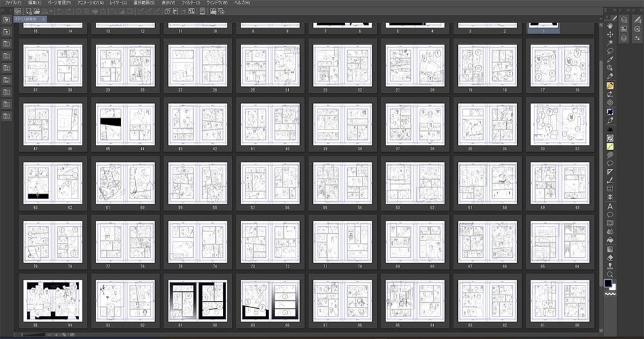Image resolution: width=644 pixels, height=339 pixels.
Task: Select the page spread thumbnail 45-44
Action: pyautogui.click(x=126, y=124)
